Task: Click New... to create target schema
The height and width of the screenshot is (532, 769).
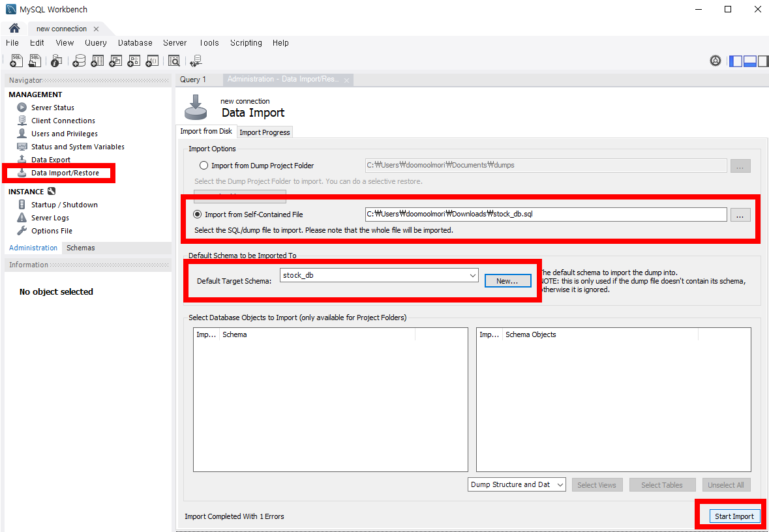Action: click(x=507, y=281)
